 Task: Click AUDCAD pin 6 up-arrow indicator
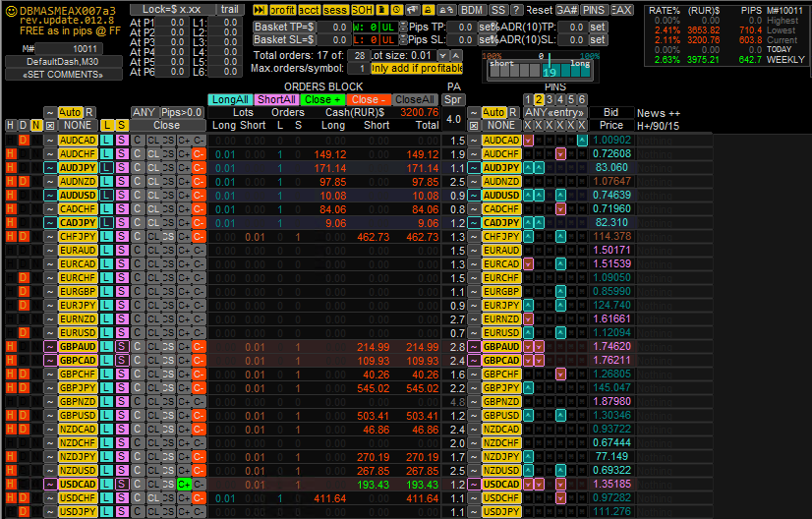[582, 141]
